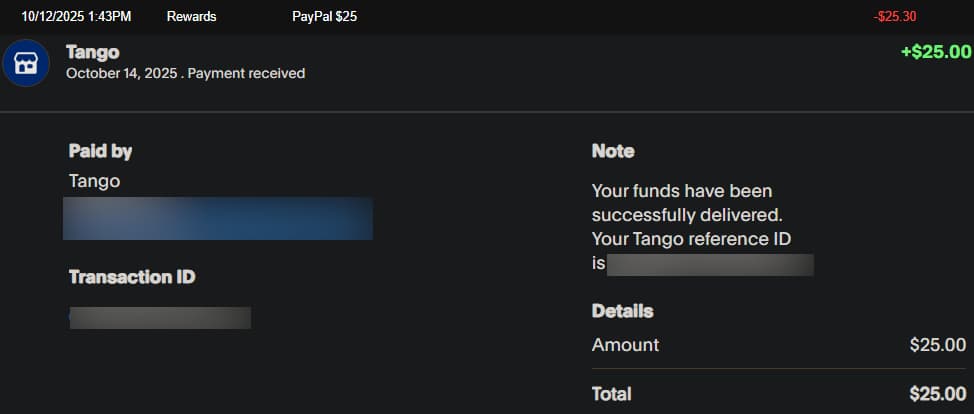
Task: Click the funds successfully delivered note text
Action: point(686,202)
